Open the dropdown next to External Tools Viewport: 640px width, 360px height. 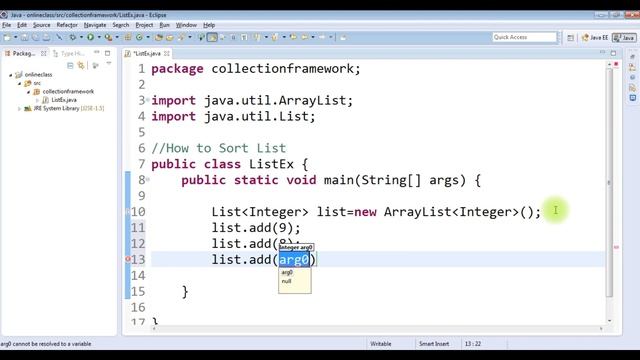pyautogui.click(x=117, y=38)
